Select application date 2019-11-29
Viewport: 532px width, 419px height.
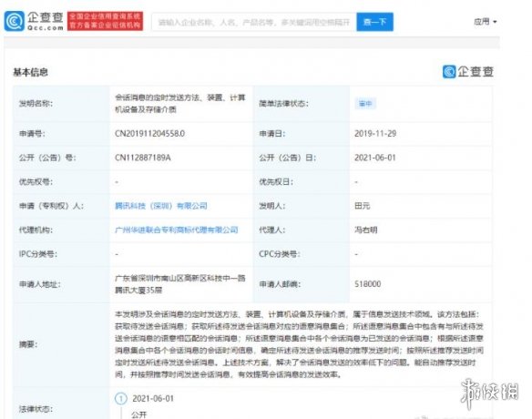(375, 133)
